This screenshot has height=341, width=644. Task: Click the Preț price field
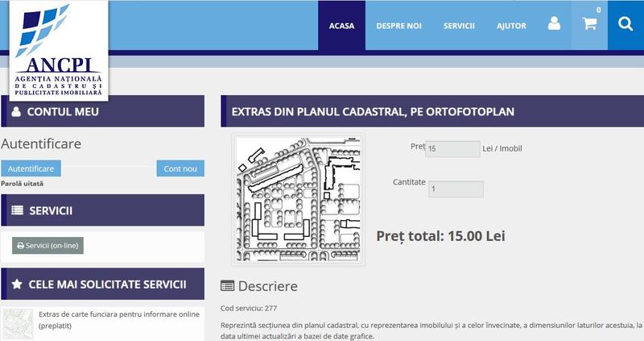452,149
